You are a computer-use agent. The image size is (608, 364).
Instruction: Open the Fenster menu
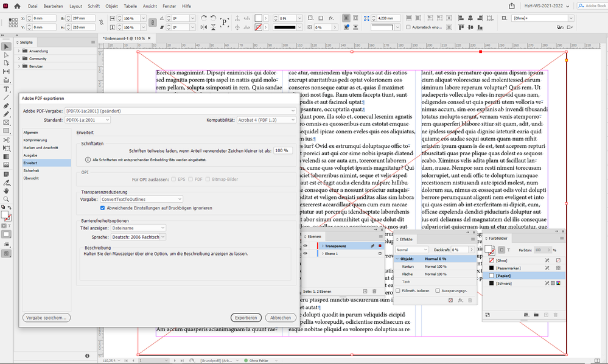tap(169, 6)
